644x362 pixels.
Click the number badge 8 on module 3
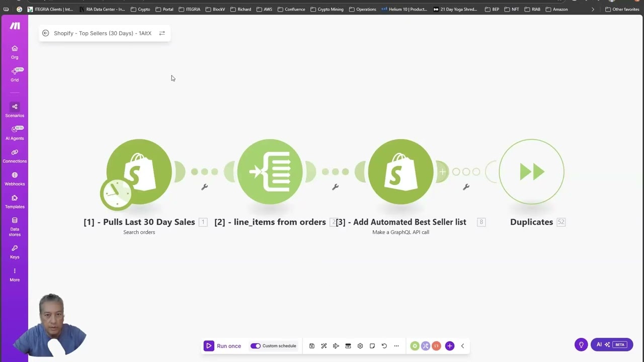click(481, 222)
